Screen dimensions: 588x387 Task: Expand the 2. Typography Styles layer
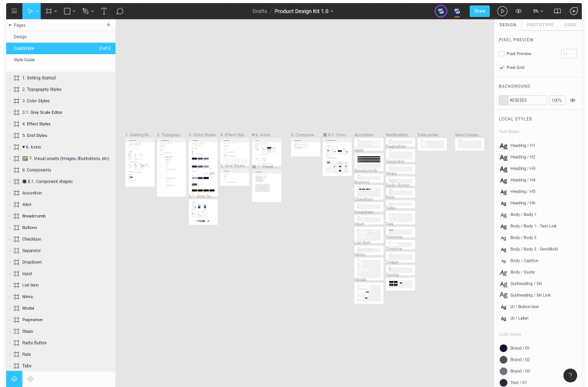[10, 90]
